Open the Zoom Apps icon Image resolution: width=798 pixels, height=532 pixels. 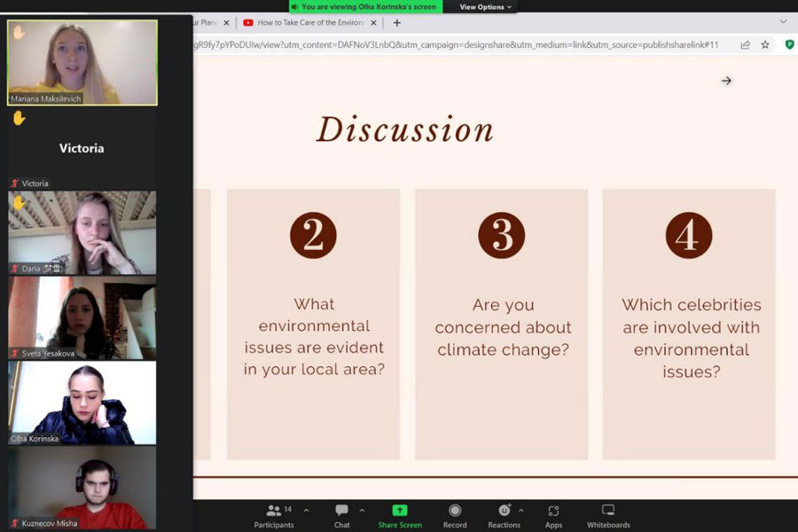coord(553,511)
